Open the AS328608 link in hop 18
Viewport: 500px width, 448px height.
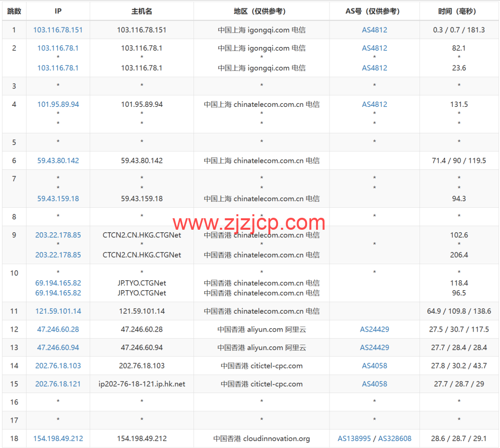coord(394,439)
